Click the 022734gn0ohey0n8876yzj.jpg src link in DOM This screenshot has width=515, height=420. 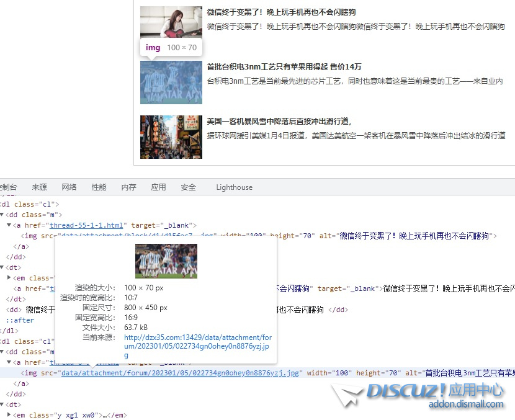click(x=181, y=373)
